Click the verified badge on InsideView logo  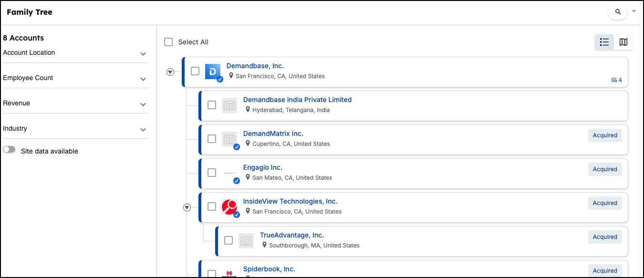(237, 215)
